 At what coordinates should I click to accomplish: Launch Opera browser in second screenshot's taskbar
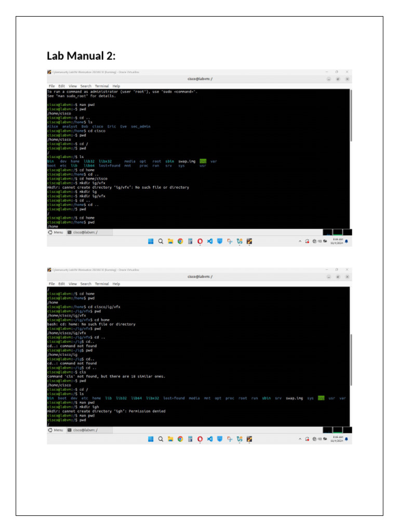point(200,439)
